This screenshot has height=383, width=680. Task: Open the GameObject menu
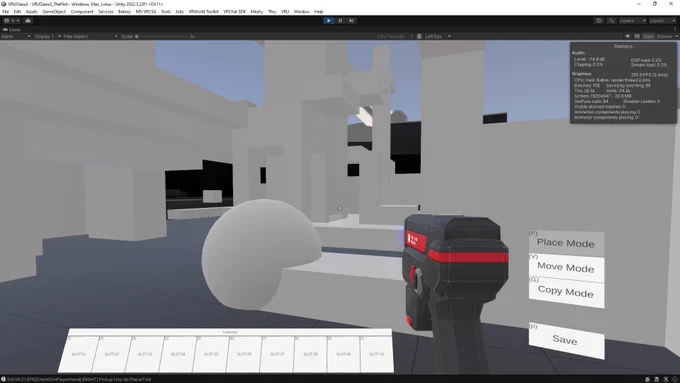pos(54,12)
